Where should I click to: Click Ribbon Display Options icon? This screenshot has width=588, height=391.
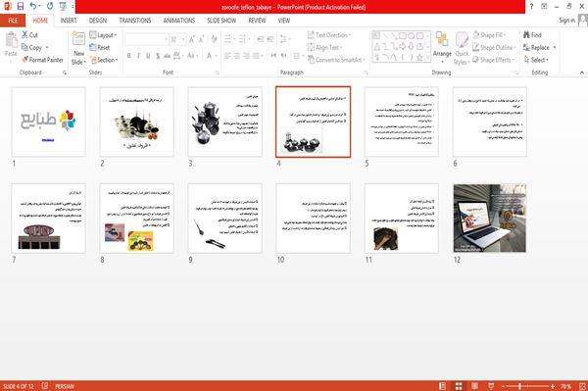544,7
